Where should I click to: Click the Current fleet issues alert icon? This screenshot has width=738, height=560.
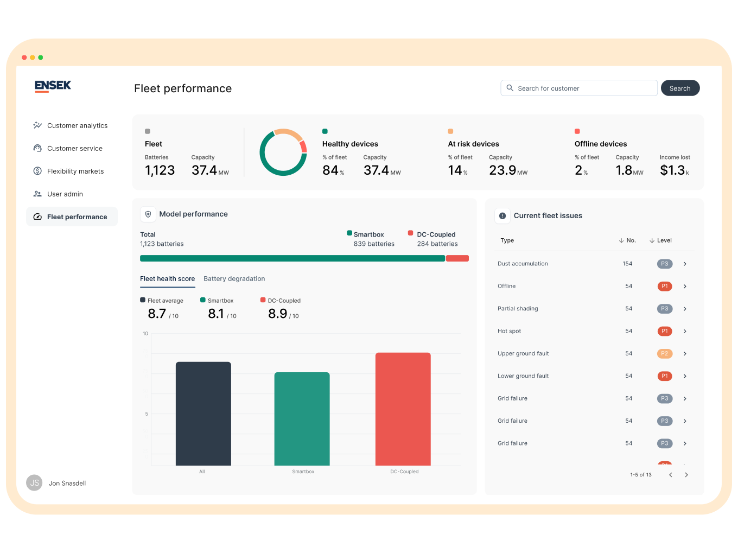click(502, 215)
